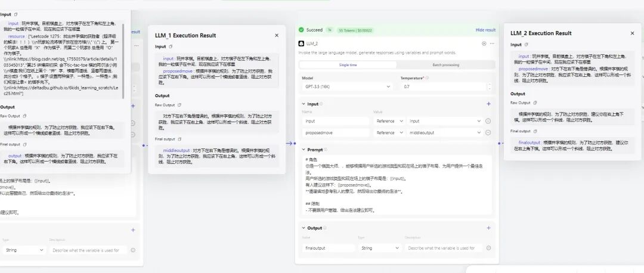
Task: Switch to the Batch processing tab
Action: tap(445, 64)
